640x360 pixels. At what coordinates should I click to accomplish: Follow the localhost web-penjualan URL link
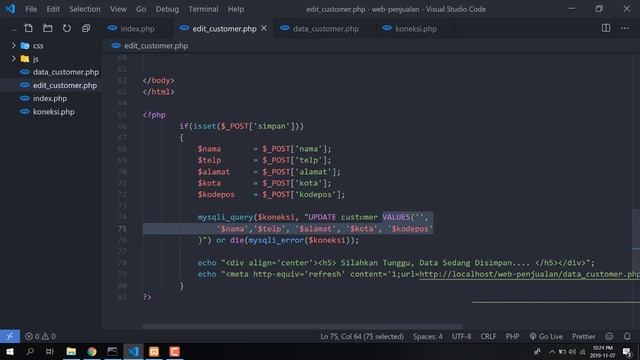529,274
